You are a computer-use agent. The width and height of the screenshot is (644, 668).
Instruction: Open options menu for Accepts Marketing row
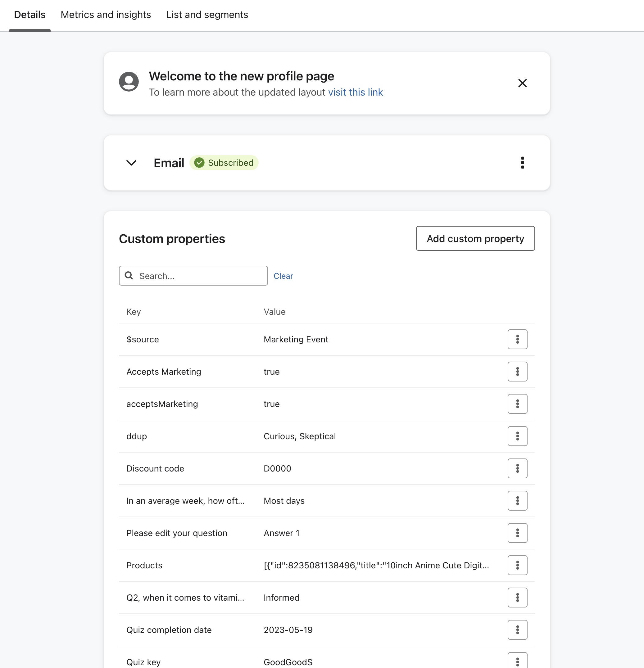pos(517,372)
